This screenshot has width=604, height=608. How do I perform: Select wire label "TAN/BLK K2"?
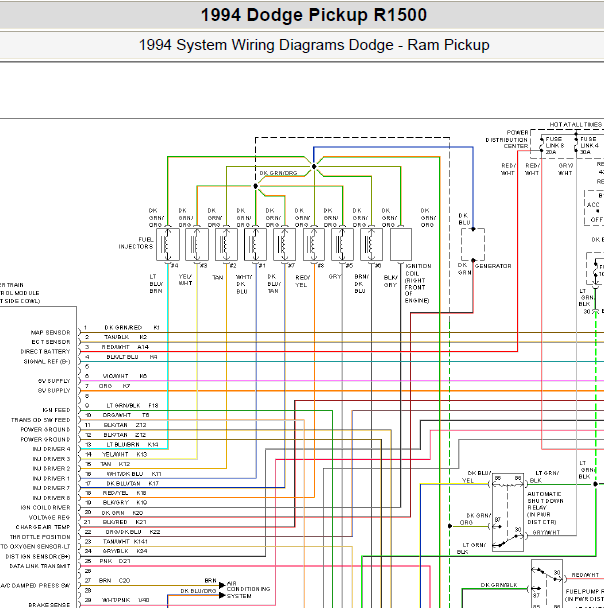[x=126, y=337]
